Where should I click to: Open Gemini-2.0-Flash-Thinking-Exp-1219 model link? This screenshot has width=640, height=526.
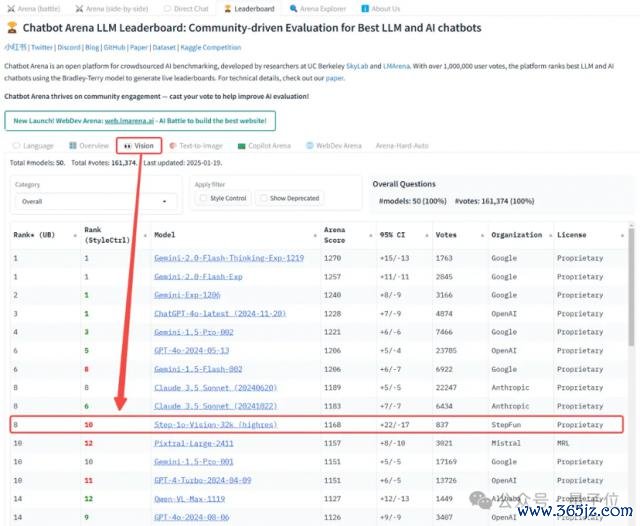(229, 258)
